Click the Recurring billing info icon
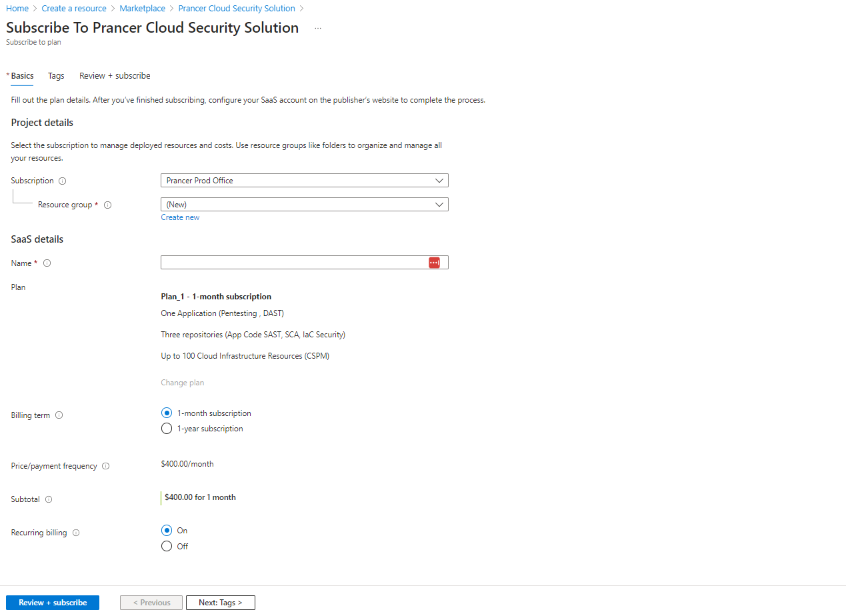846x616 pixels. click(x=76, y=533)
